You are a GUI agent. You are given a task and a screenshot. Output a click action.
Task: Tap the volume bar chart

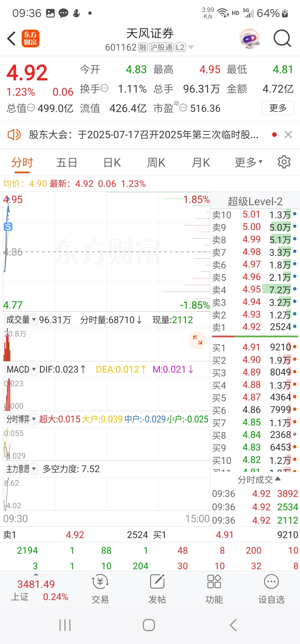point(106,345)
